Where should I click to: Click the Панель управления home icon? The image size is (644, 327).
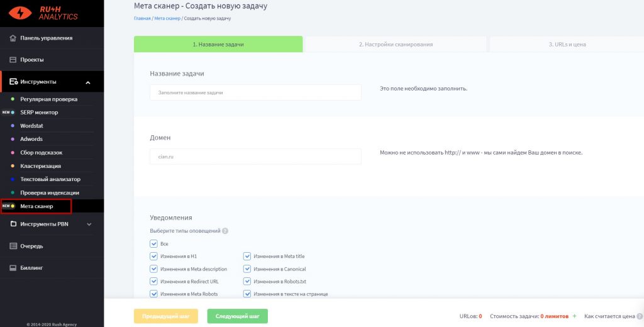13,38
